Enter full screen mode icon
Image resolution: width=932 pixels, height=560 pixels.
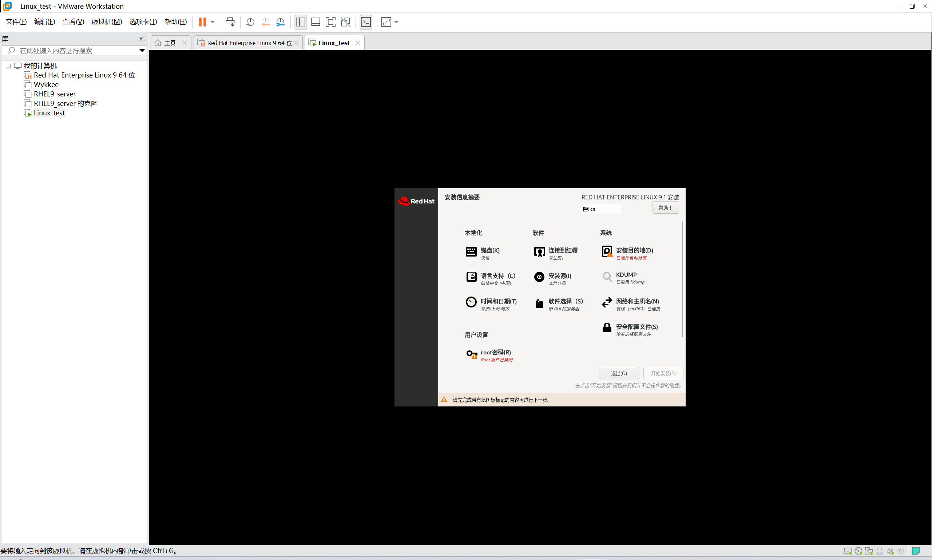click(x=330, y=22)
